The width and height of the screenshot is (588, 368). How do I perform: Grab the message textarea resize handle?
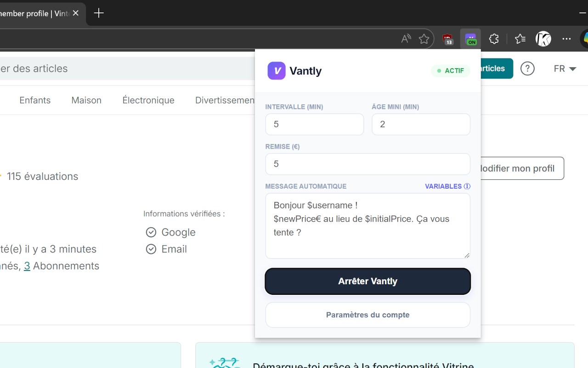[467, 255]
